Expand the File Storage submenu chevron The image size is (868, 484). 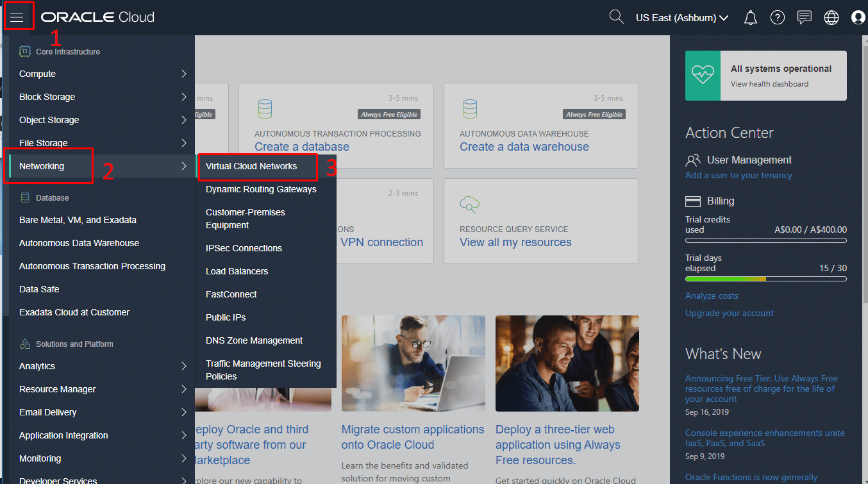[184, 143]
